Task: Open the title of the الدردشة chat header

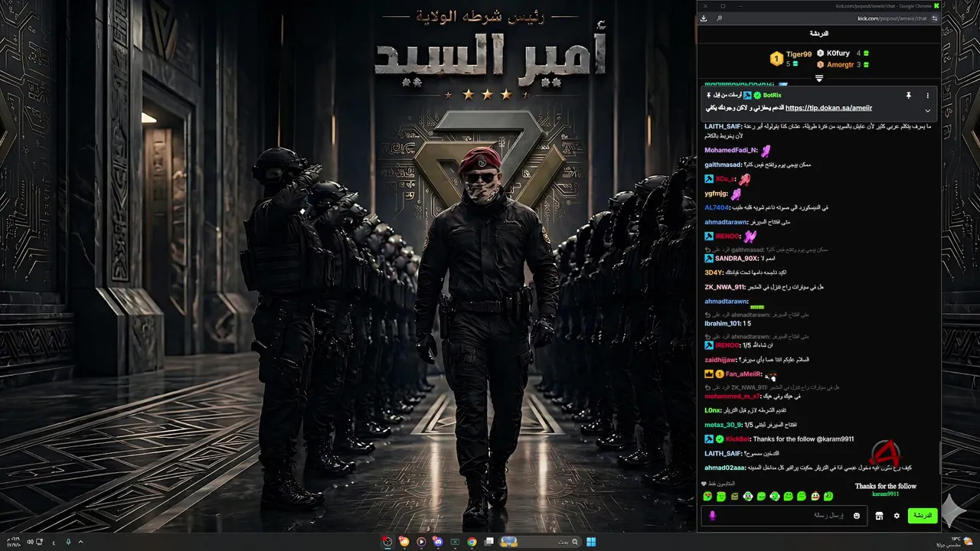Action: tap(818, 34)
